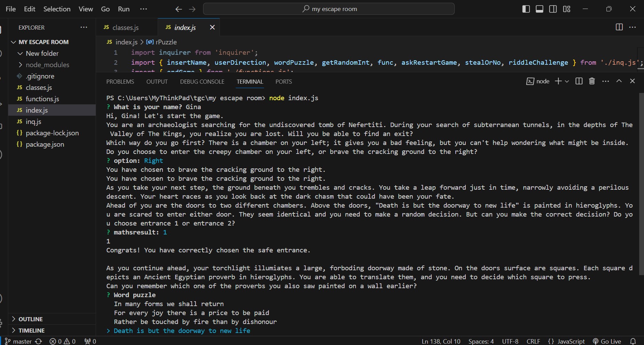Expand the TIMELINE section
Viewport: 644px width, 345px height.
click(x=52, y=331)
